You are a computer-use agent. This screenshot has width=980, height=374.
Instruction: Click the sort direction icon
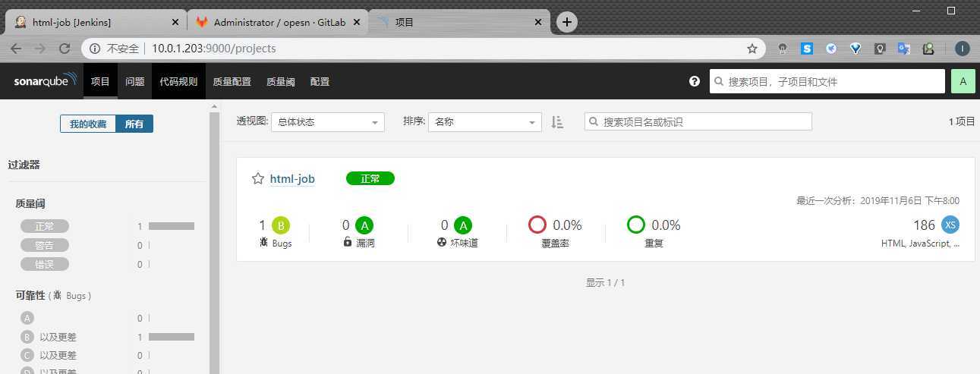(x=557, y=122)
